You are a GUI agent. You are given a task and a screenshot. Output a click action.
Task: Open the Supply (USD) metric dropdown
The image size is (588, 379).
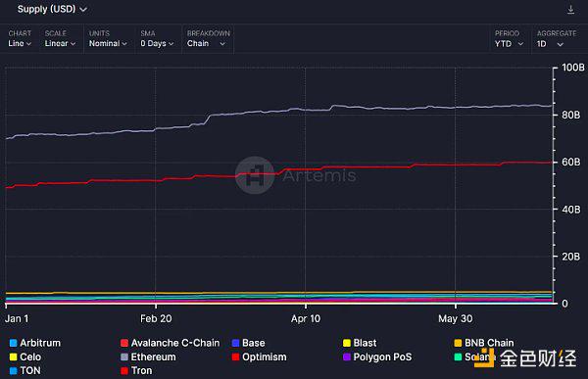click(x=52, y=9)
